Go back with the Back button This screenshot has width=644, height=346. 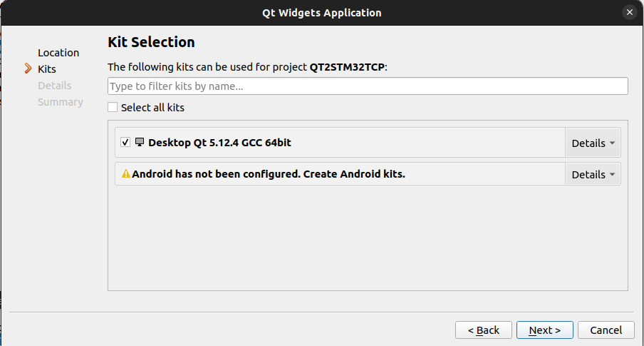484,330
